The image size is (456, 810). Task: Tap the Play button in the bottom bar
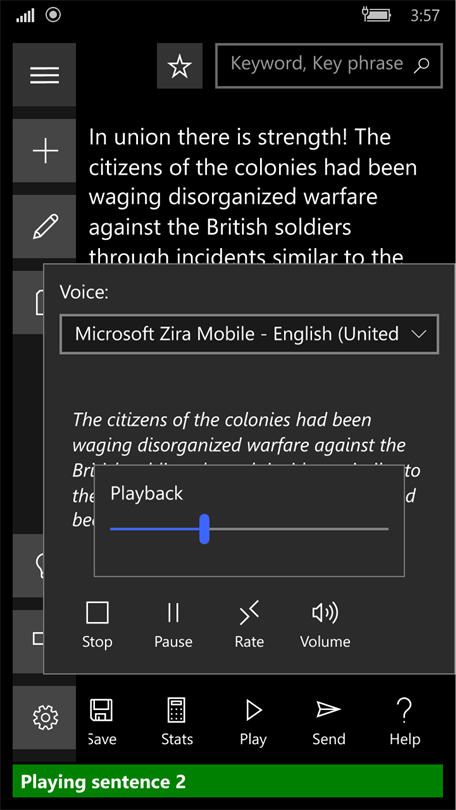253,722
